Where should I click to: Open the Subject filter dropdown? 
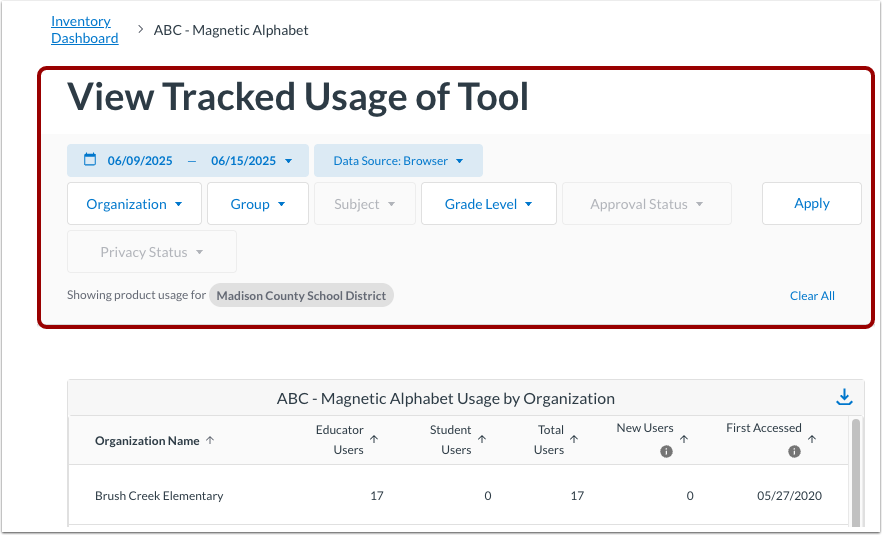tap(365, 204)
